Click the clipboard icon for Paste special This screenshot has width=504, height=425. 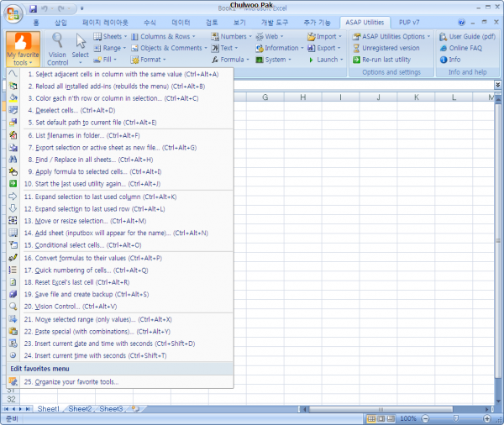point(13,331)
